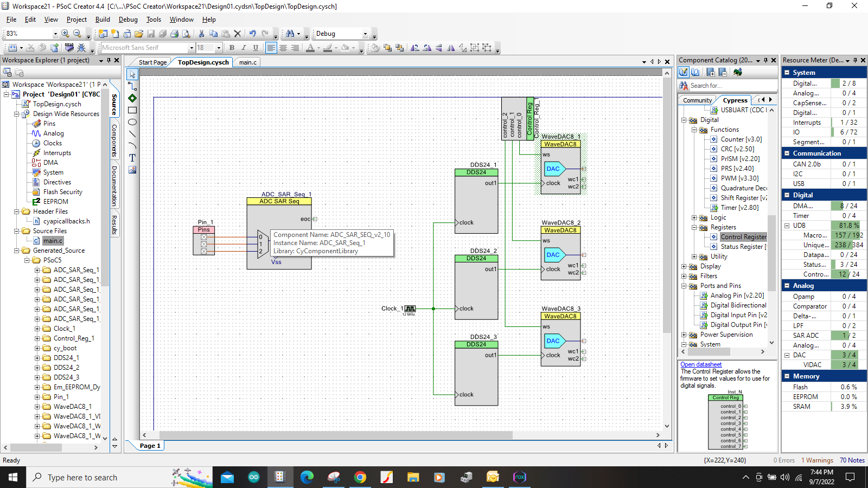Click the find binoculars icon

tap(290, 34)
